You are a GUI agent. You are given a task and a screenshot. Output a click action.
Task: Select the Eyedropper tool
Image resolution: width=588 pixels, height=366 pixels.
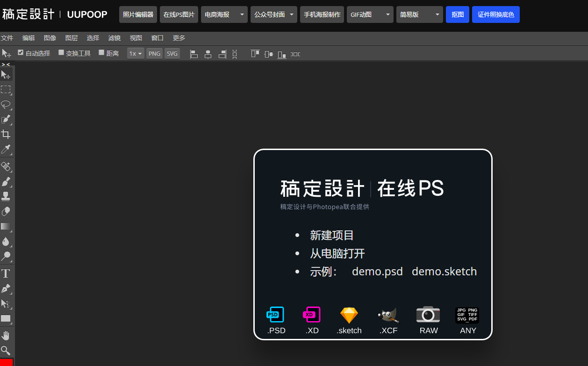6,150
